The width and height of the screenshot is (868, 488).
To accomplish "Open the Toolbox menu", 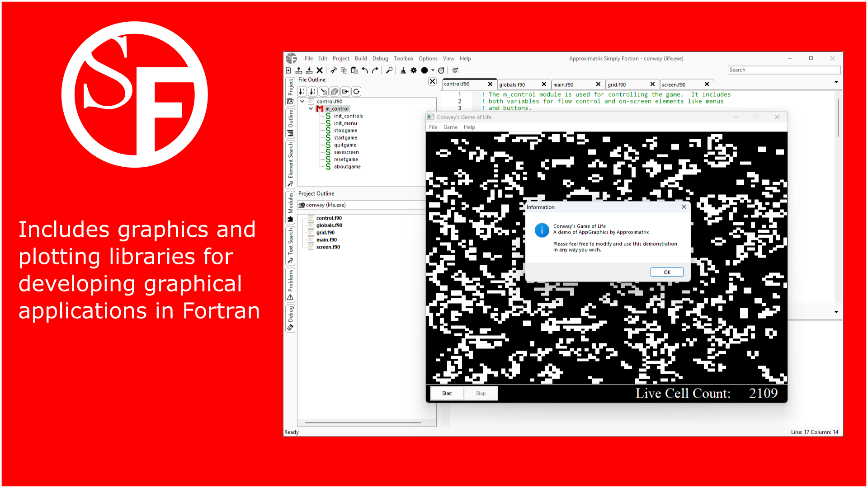I will click(403, 59).
